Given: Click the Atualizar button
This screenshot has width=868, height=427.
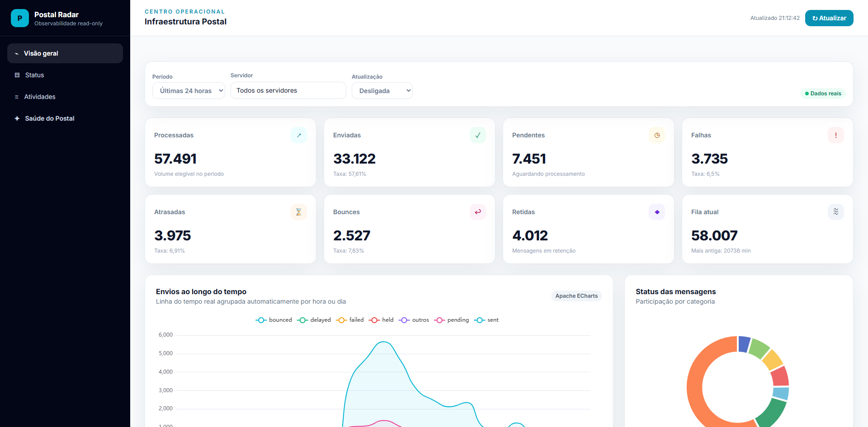Looking at the screenshot, I should pyautogui.click(x=829, y=18).
